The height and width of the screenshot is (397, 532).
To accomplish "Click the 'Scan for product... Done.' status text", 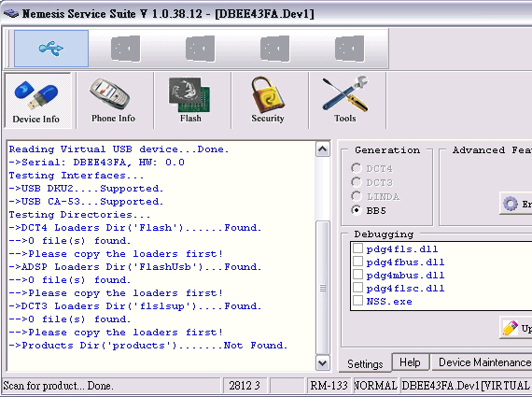I will 58,386.
